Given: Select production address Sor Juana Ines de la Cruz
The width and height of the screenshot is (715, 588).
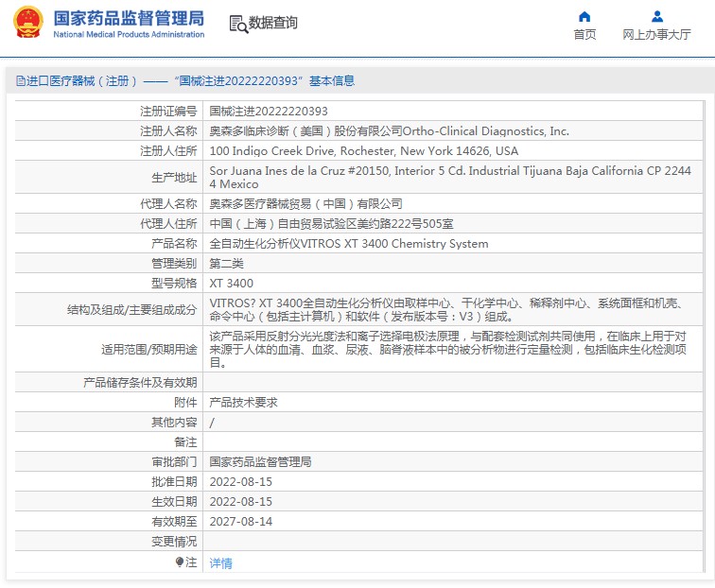Looking at the screenshot, I should pos(450,178).
